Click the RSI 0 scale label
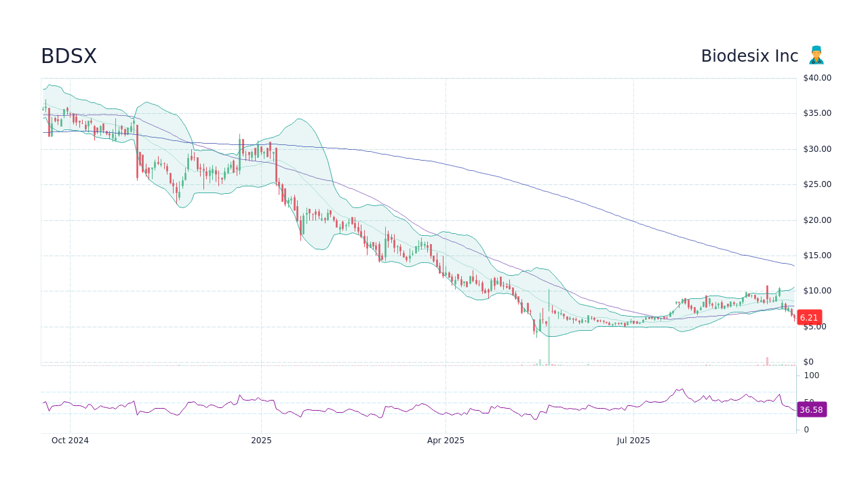Image resolution: width=868 pixels, height=488 pixels. tap(806, 430)
